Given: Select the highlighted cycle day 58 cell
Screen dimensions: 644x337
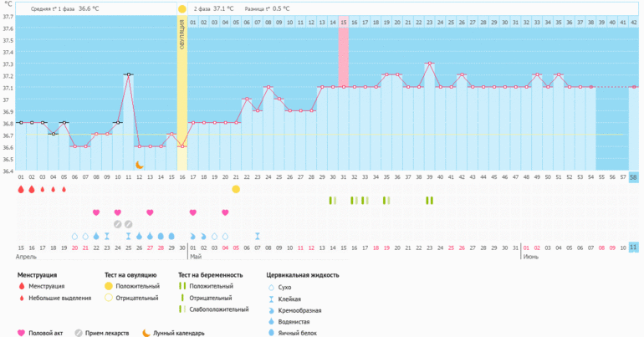Looking at the screenshot, I should (633, 176).
